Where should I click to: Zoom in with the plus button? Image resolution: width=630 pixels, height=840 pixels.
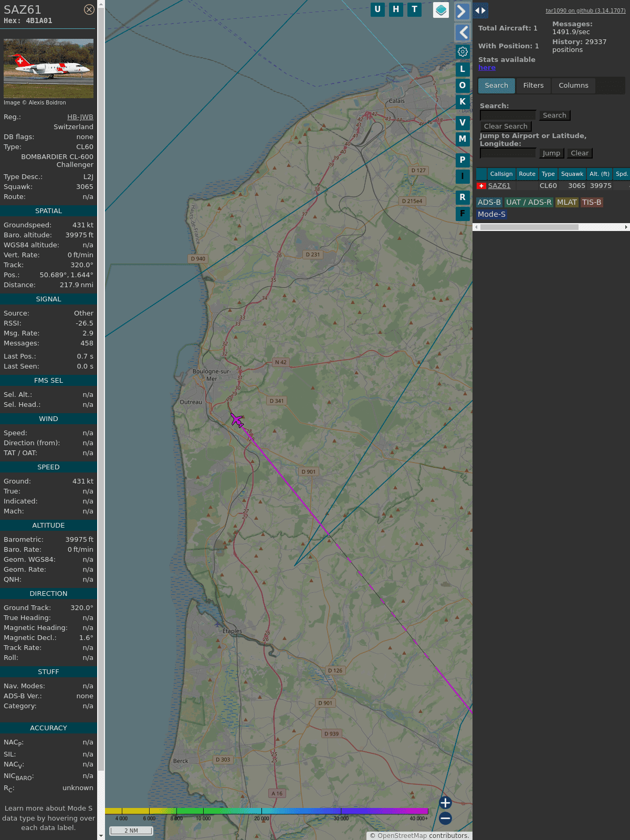(x=445, y=803)
